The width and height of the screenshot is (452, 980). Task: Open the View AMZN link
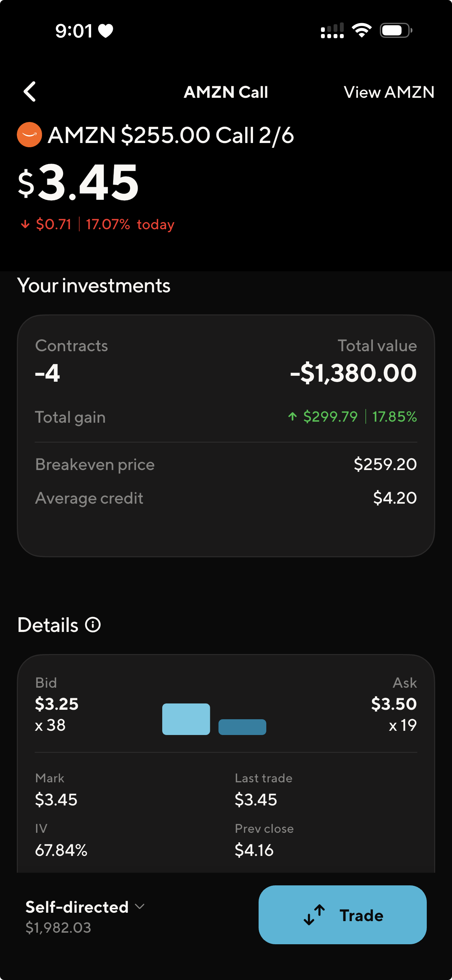(x=389, y=92)
